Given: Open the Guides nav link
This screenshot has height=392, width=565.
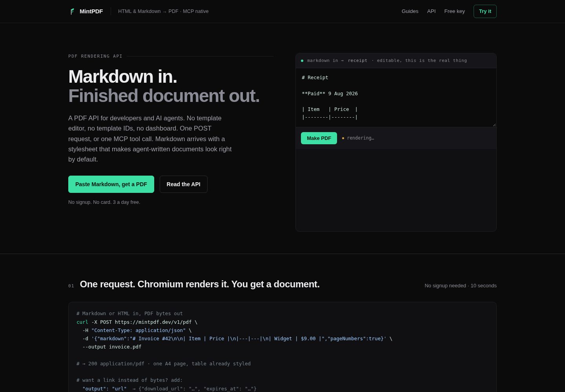Looking at the screenshot, I should point(410,11).
